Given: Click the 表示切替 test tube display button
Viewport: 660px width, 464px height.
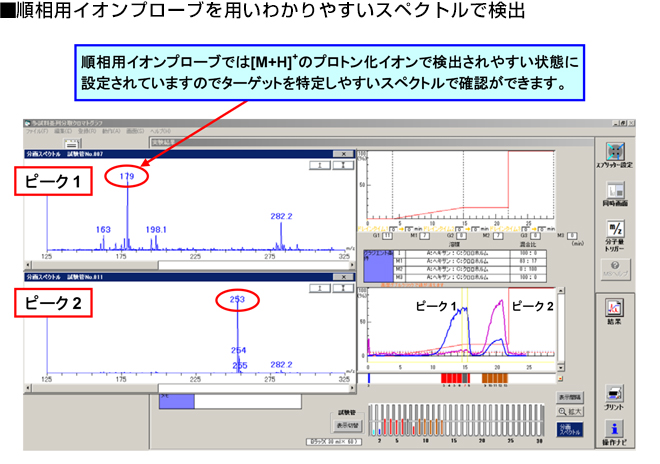Looking at the screenshot, I should point(348,425).
